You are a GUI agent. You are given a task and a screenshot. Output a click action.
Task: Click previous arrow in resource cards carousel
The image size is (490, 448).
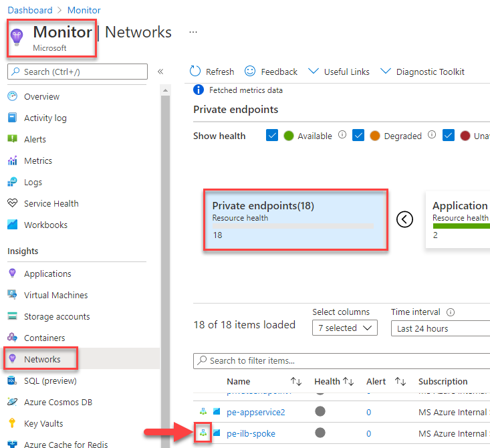tap(404, 219)
